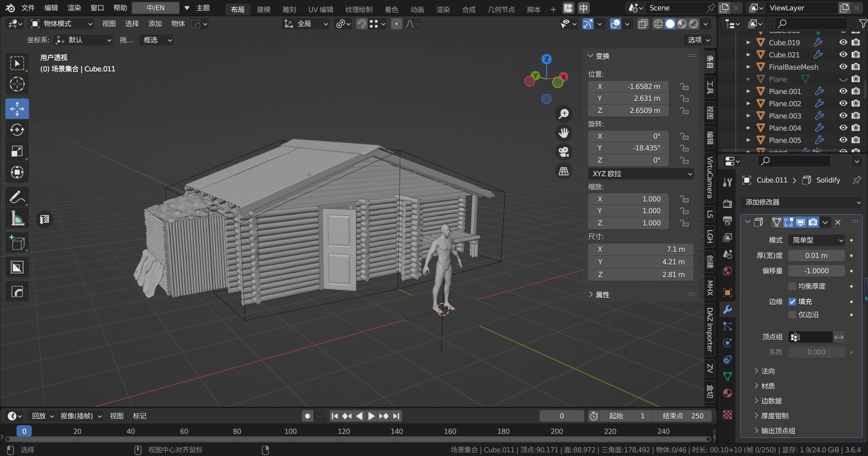Open the 全局 transform orientation dropdown

pyautogui.click(x=306, y=24)
